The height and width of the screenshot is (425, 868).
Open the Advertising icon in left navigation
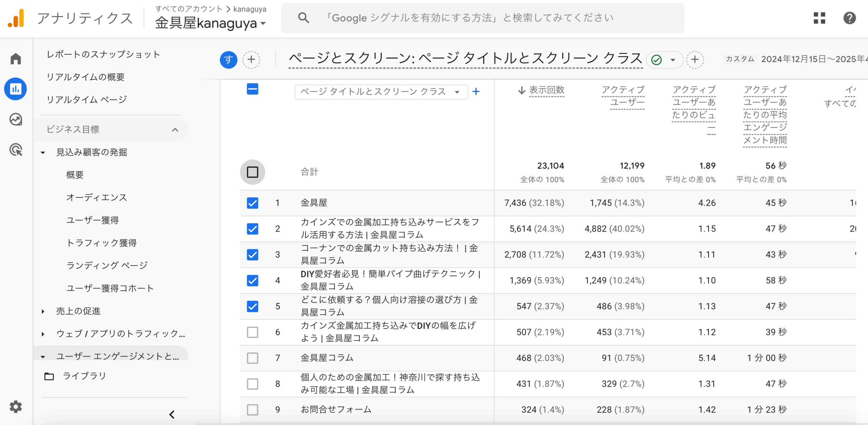pyautogui.click(x=16, y=150)
